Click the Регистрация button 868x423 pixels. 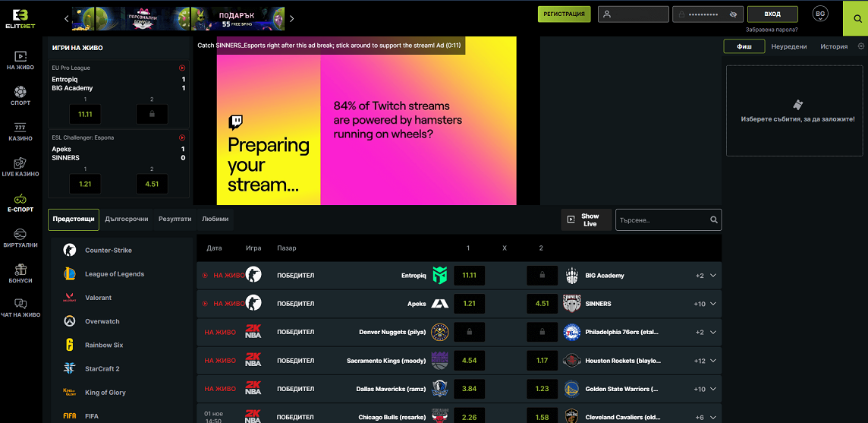coord(564,14)
